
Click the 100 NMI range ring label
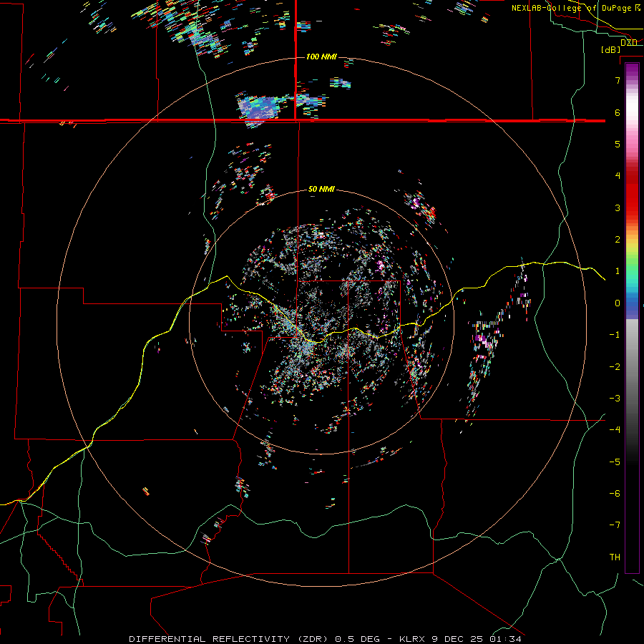point(321,57)
